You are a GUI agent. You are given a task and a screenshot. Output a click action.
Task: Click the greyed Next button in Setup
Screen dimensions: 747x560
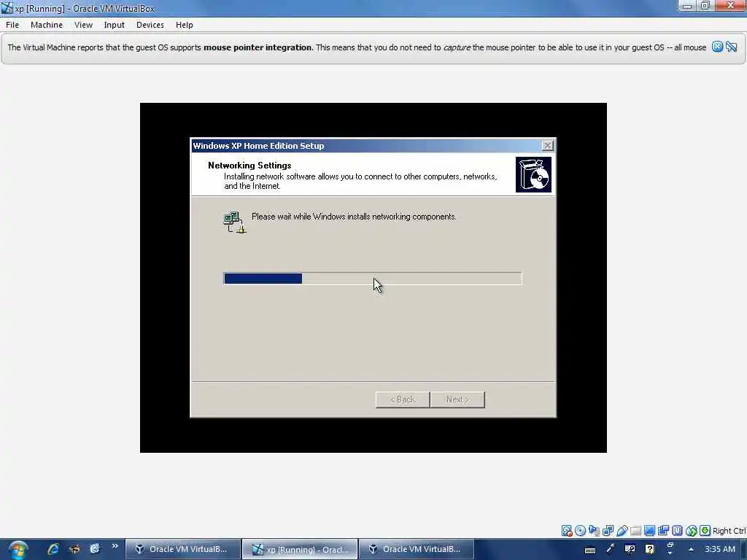457,400
